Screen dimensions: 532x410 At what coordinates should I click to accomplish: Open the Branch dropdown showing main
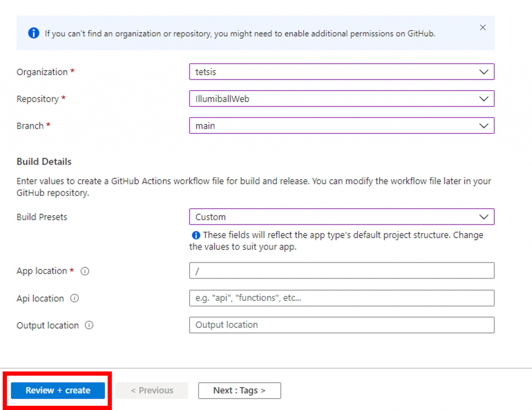point(342,126)
